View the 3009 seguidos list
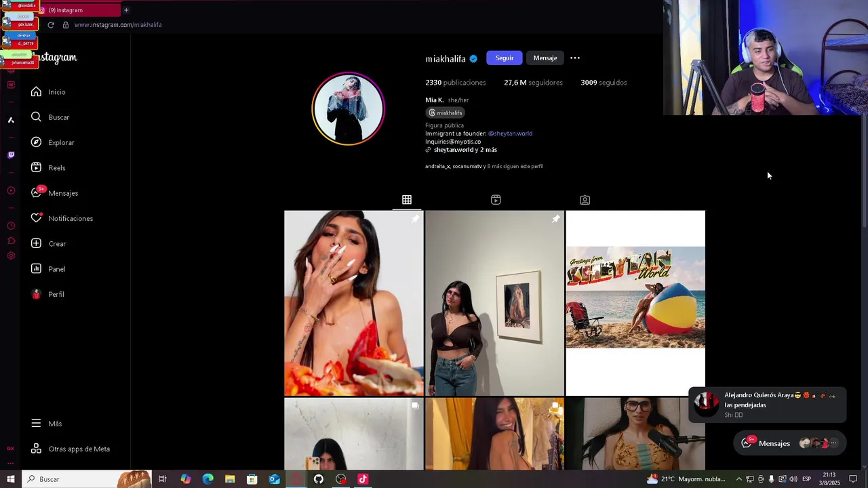This screenshot has height=488, width=868. tap(604, 83)
